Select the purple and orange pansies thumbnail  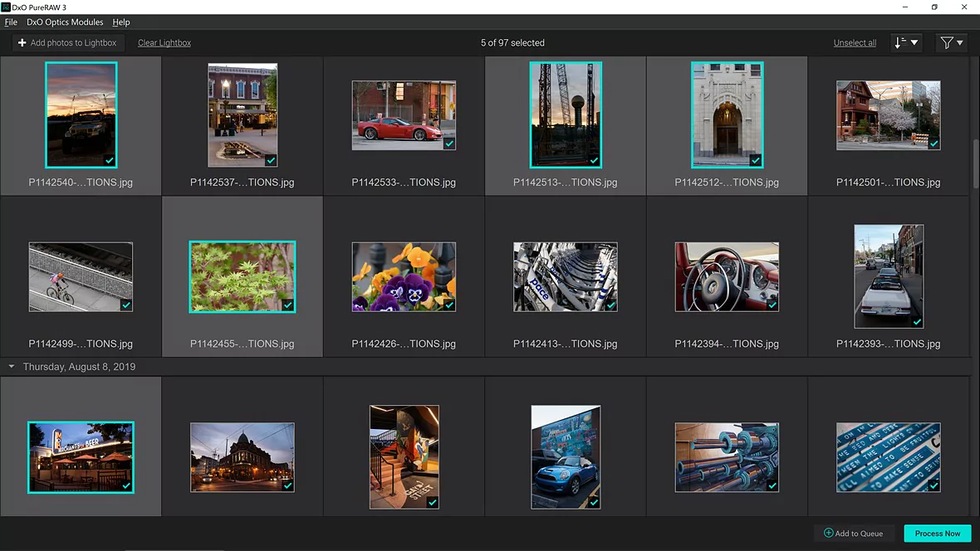click(404, 277)
